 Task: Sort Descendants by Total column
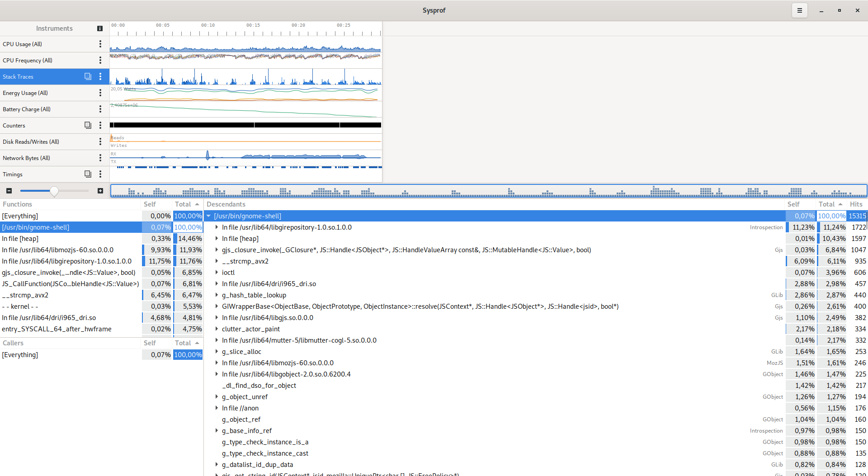click(x=831, y=204)
